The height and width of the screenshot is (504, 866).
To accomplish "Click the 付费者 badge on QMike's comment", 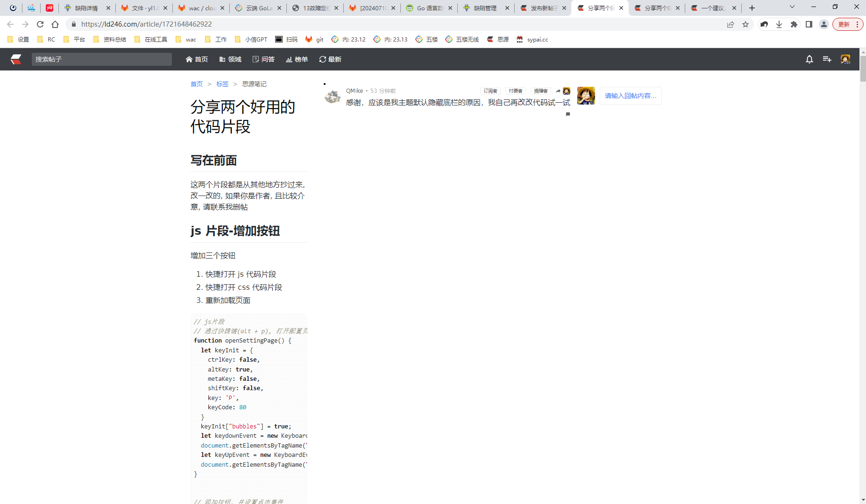I will [x=516, y=91].
